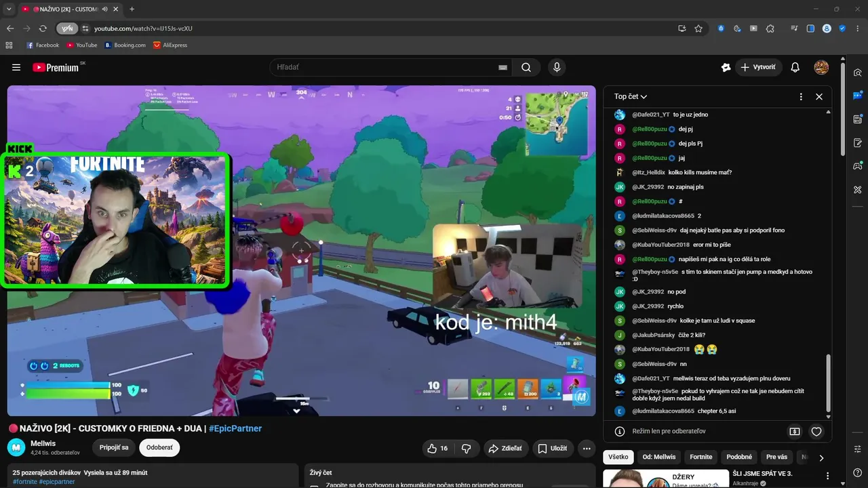The height and width of the screenshot is (488, 868).
Task: Mute the tab via speaker icon
Action: pyautogui.click(x=105, y=9)
